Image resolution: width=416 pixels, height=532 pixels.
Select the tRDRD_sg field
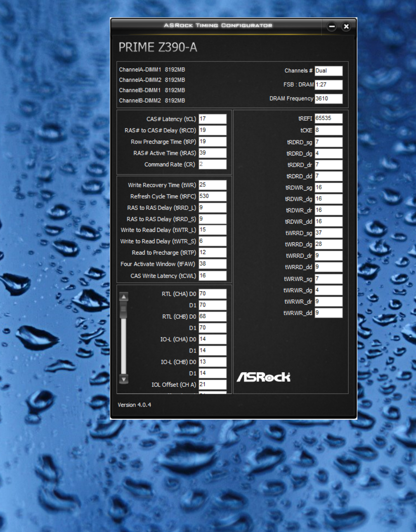(329, 142)
